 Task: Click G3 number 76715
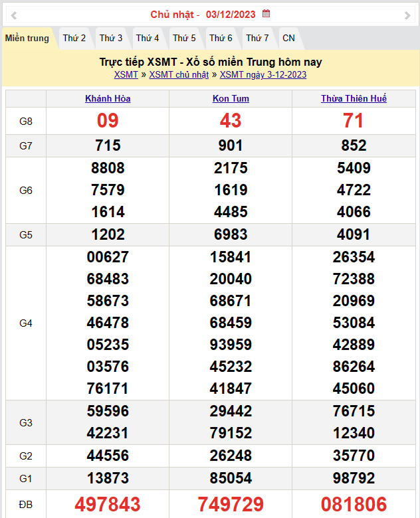tap(354, 411)
